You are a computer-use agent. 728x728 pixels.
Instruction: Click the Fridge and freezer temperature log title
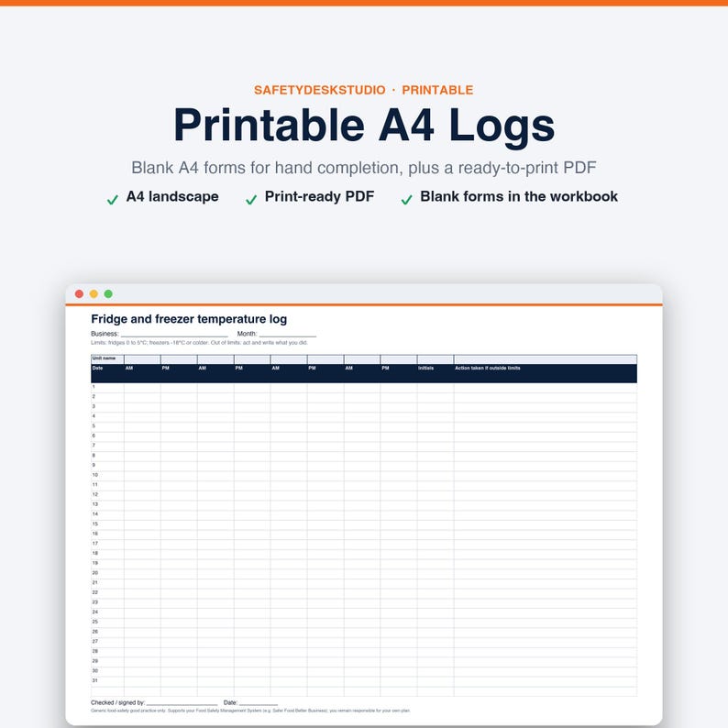tap(189, 319)
